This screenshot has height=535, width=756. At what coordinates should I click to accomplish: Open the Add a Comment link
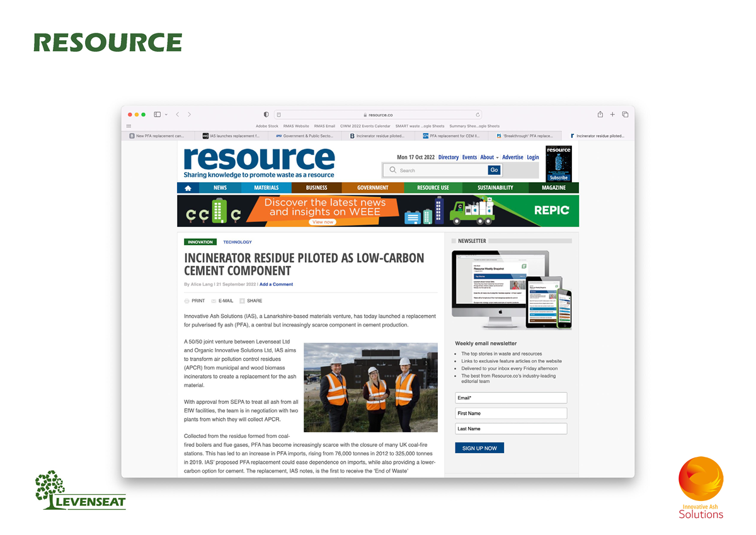click(276, 284)
